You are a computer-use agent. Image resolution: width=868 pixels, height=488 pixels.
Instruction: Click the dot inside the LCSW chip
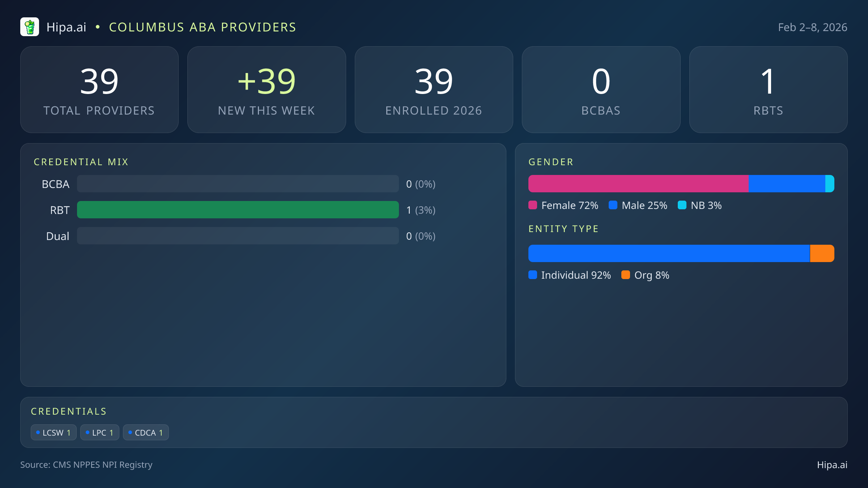click(38, 432)
